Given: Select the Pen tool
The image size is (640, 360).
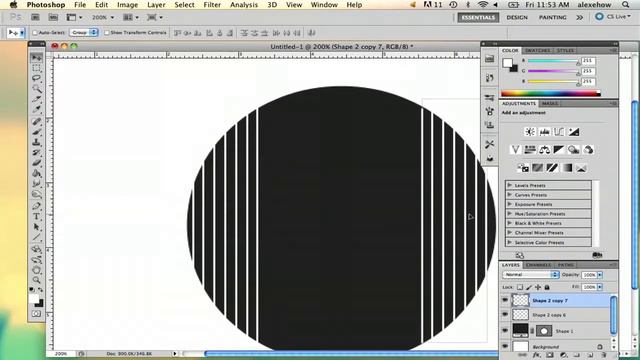Looking at the screenshot, I should click(x=36, y=206).
